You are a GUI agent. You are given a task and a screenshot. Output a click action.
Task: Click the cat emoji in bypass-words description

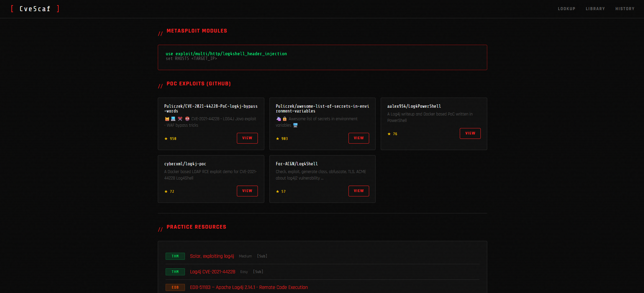coord(167,119)
